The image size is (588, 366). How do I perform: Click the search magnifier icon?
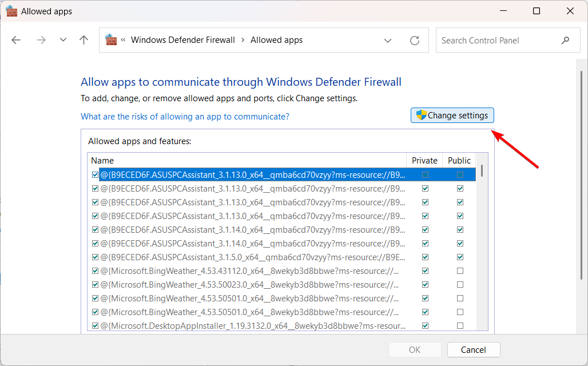566,40
